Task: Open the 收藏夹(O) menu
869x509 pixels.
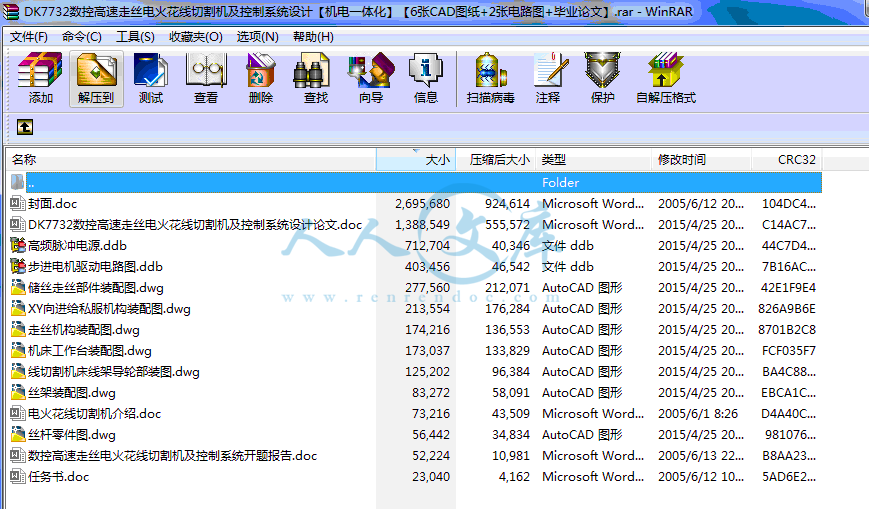Action: 196,37
